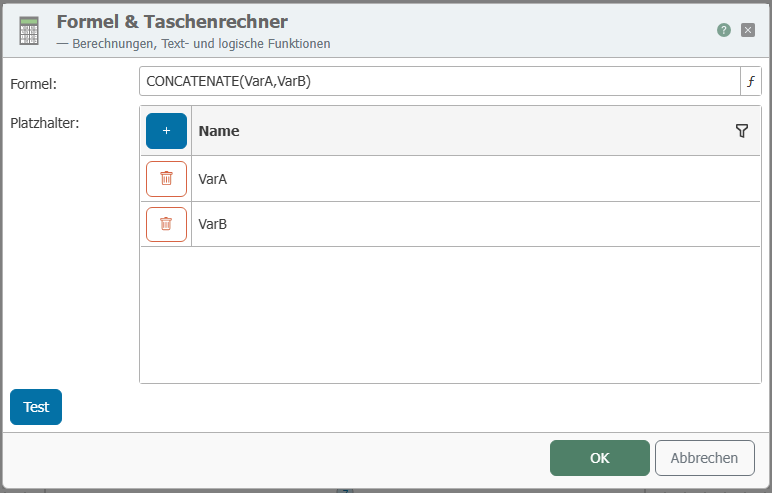Click the Platzhalter label
Screen dimensions: 772x493
click(45, 123)
